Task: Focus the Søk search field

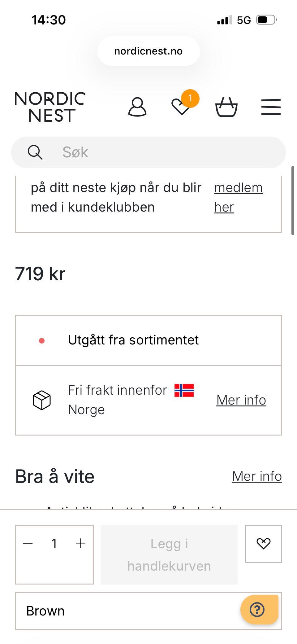Action: point(148,152)
